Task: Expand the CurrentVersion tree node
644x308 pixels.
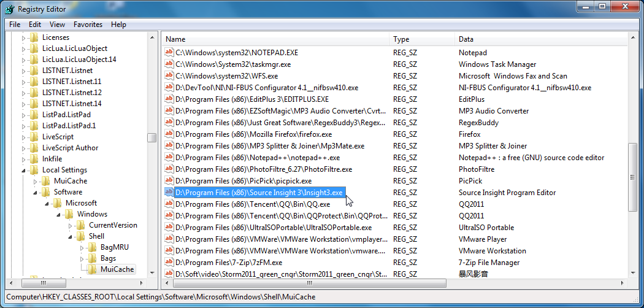Action: 71,225
